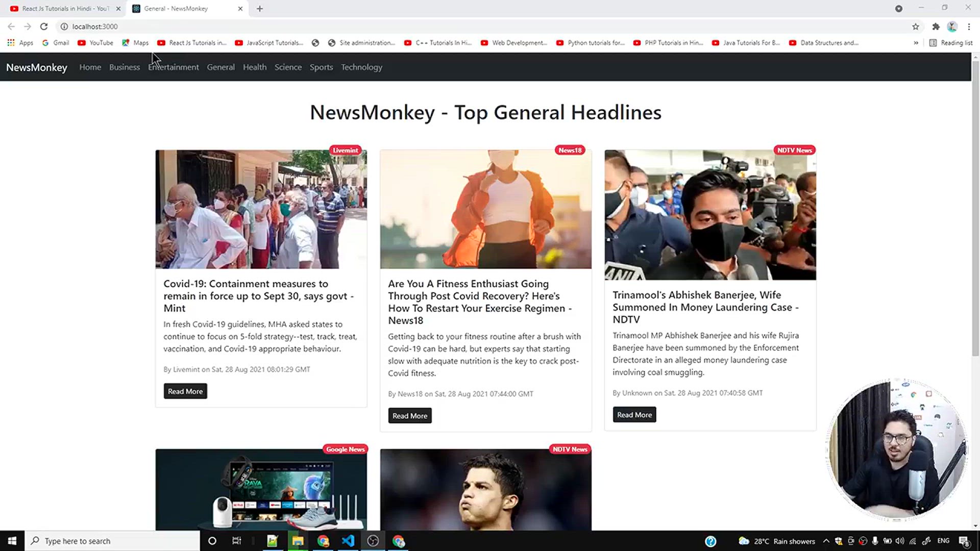Viewport: 980px width, 551px height.
Task: Open Chrome profile avatar
Action: coord(952,27)
